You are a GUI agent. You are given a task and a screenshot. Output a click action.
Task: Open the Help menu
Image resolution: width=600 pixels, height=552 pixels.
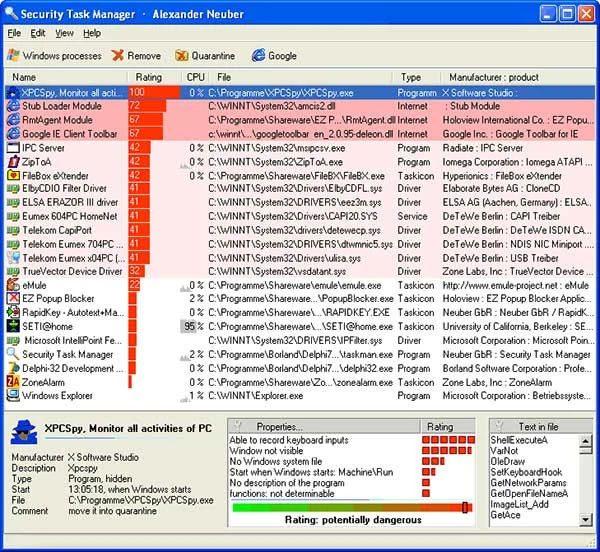[92, 33]
